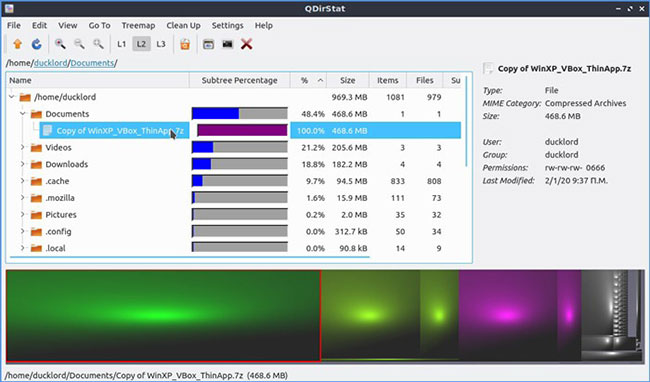Go up one directory level
Screen dimensions: 650x382
click(x=17, y=44)
